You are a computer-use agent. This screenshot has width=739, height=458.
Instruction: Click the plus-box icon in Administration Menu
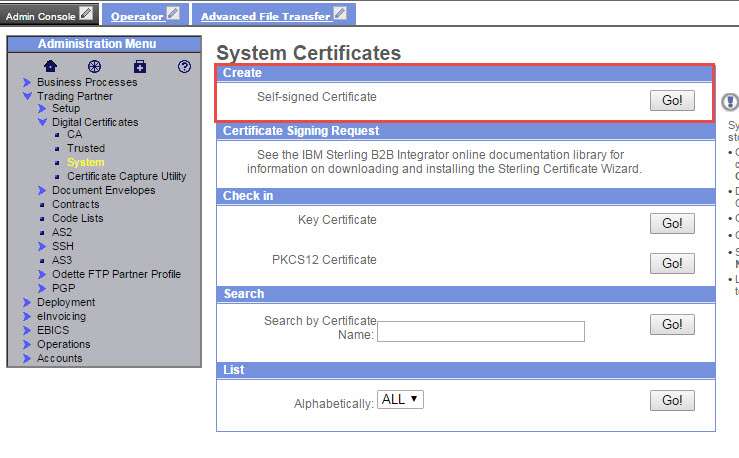pyautogui.click(x=140, y=67)
